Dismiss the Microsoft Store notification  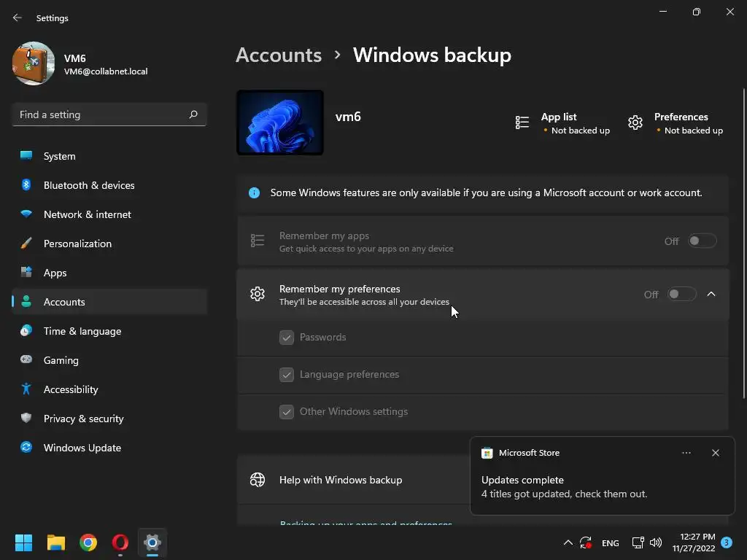coord(716,453)
